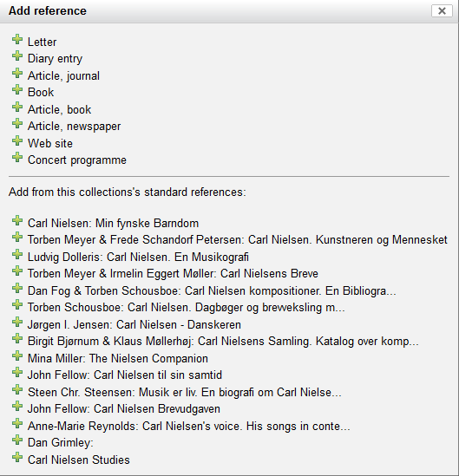Viewport: 459px width, 476px height.
Task: Select 'John Fellow: Carl Nielsen Brevudgaven' text
Action: 124,409
